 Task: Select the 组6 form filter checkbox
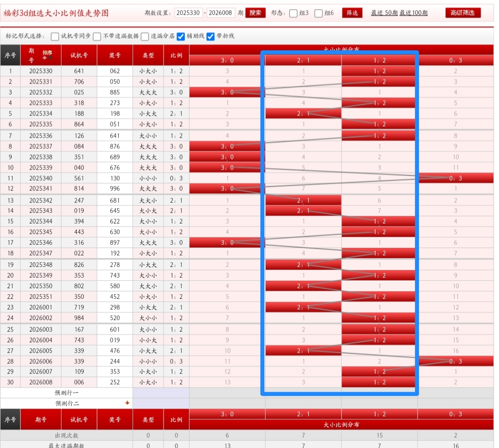[318, 13]
